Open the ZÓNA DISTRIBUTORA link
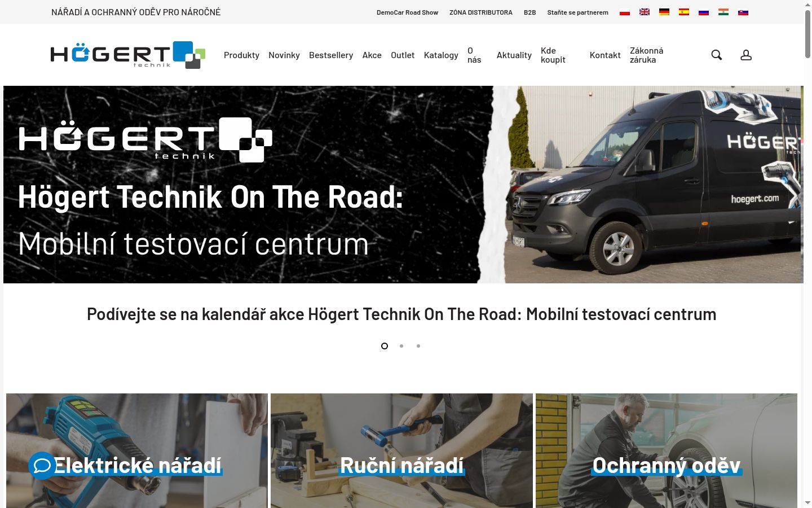The image size is (812, 508). click(x=481, y=12)
